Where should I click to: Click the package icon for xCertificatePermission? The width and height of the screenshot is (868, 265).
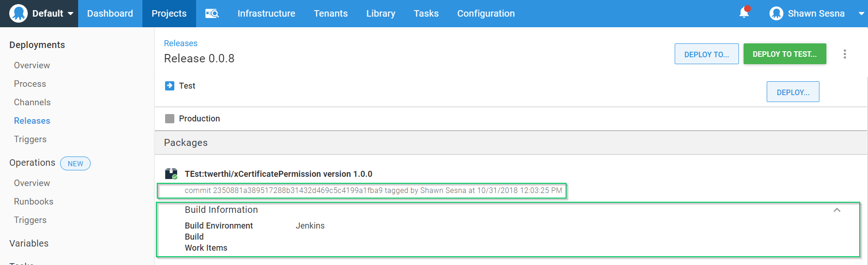pyautogui.click(x=171, y=174)
